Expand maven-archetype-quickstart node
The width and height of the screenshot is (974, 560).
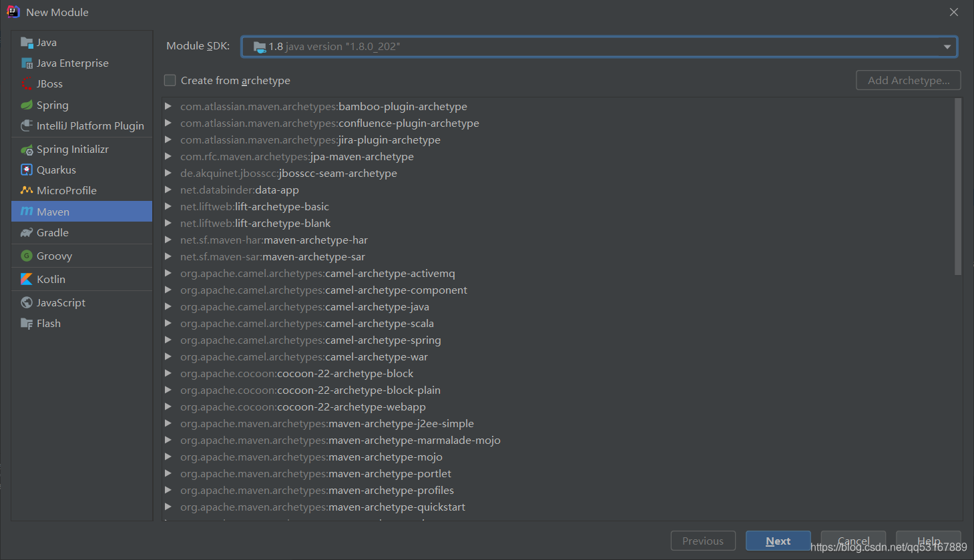(168, 507)
